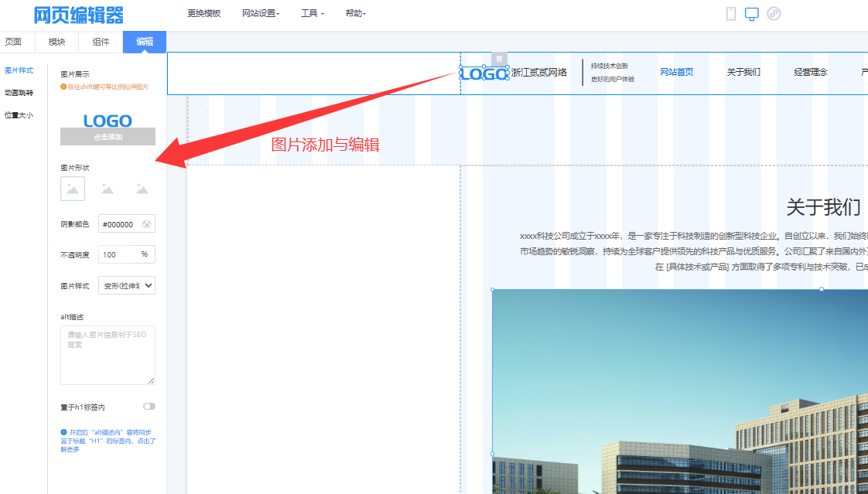Open the 网站设置 dropdown menu
The image size is (868, 494).
tap(261, 14)
